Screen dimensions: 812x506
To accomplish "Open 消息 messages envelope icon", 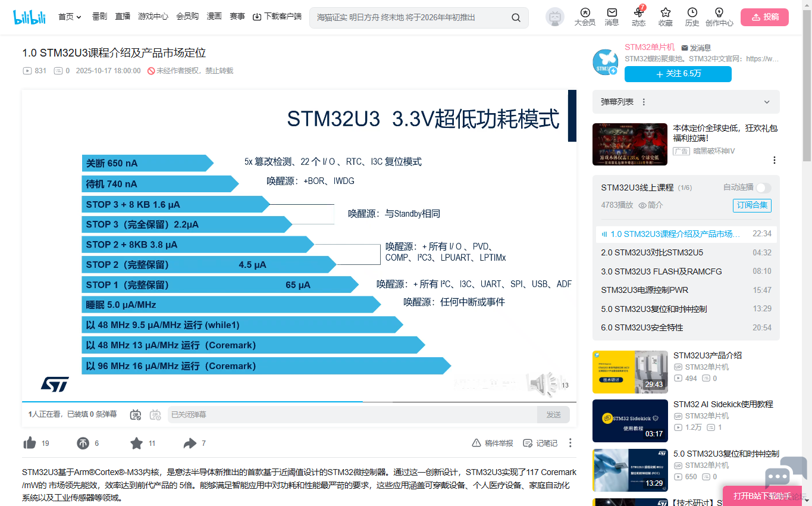I will [612, 17].
